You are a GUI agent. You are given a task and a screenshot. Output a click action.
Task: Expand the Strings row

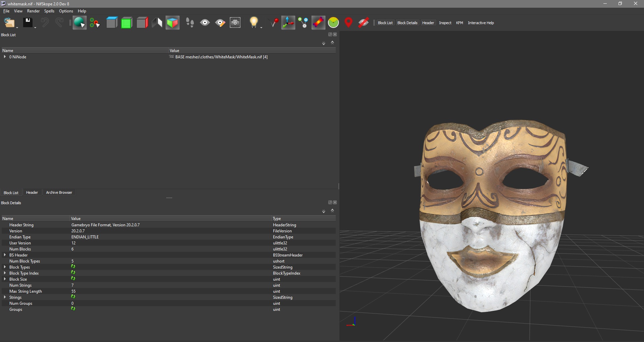pos(5,297)
